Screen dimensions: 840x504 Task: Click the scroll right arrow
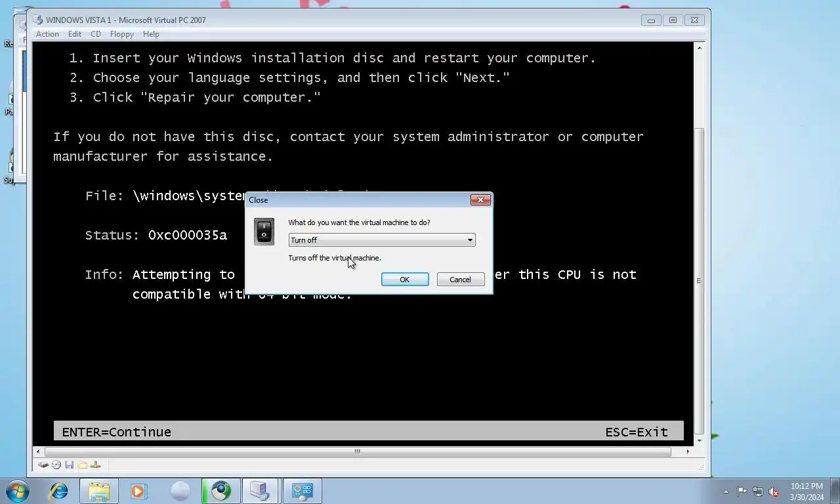688,451
